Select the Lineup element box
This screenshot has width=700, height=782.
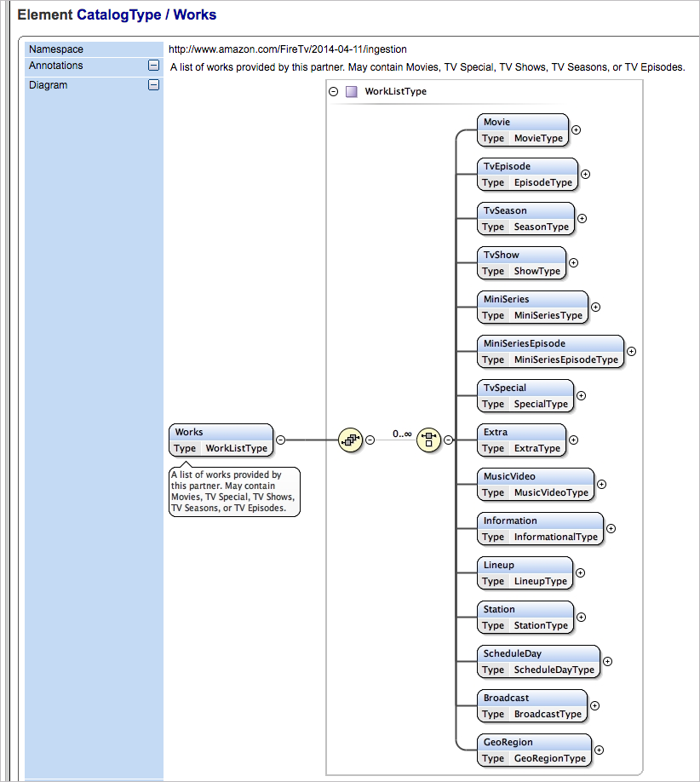524,572
